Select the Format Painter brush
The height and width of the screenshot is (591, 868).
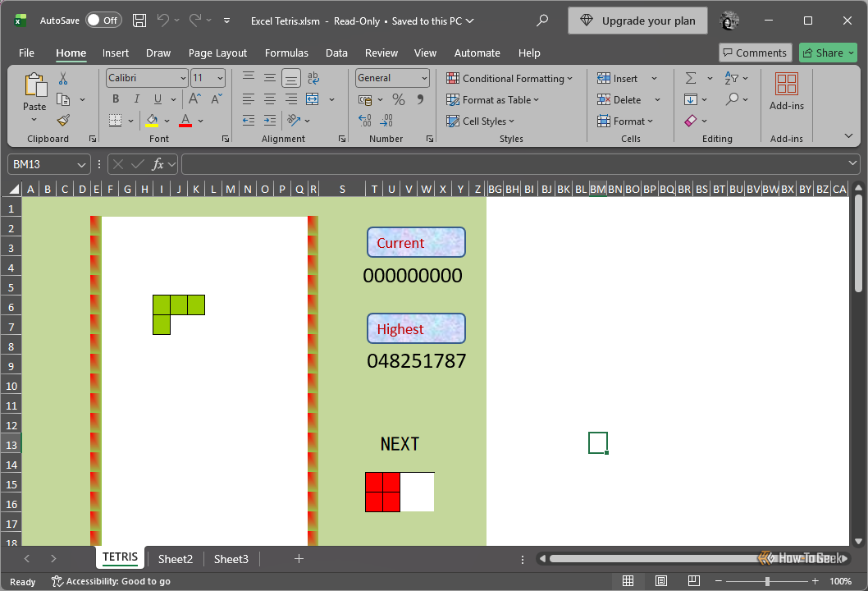click(63, 120)
